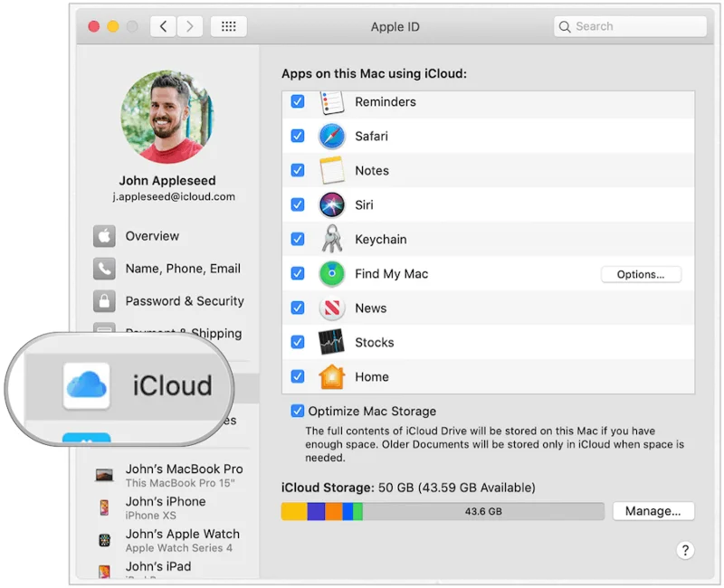Click the Stocks chart icon
Screen dimensions: 724x588
pos(331,342)
